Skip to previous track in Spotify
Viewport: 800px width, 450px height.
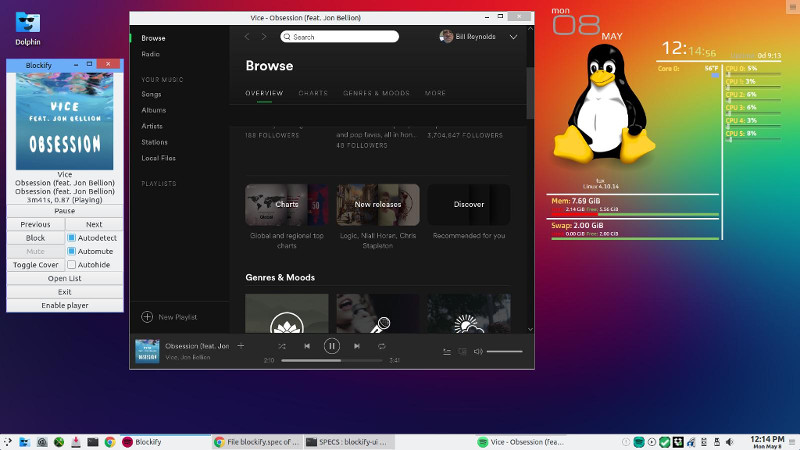point(307,346)
